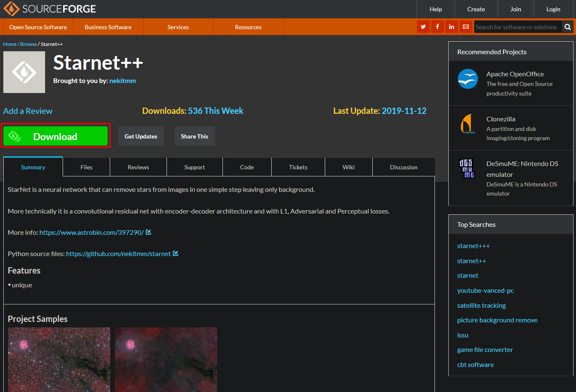Click top search 'starnet++'
The width and height of the screenshot is (576, 392).
(x=472, y=261)
